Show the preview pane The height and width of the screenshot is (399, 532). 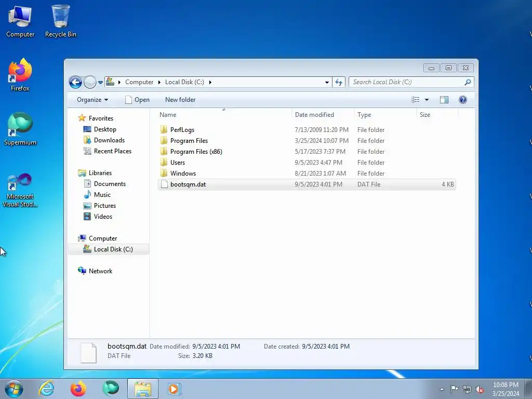444,100
